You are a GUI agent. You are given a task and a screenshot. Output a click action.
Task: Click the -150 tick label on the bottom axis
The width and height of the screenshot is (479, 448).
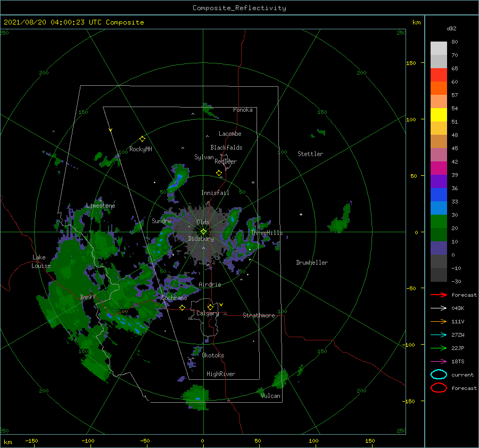(x=31, y=441)
